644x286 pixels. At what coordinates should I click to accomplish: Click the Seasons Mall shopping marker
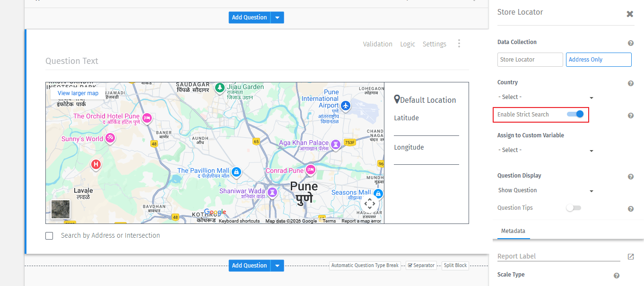coord(378,194)
